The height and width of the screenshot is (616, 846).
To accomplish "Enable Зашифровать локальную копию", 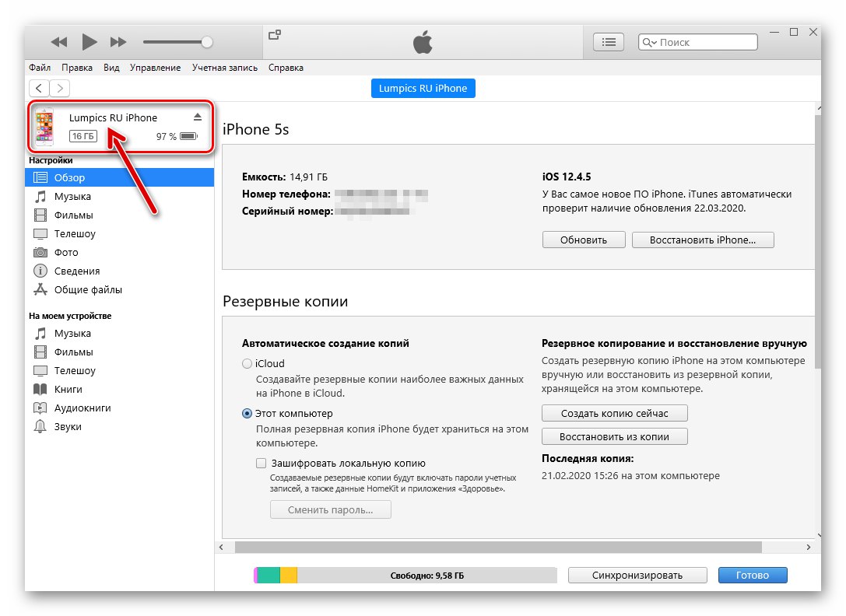I will tap(262, 462).
